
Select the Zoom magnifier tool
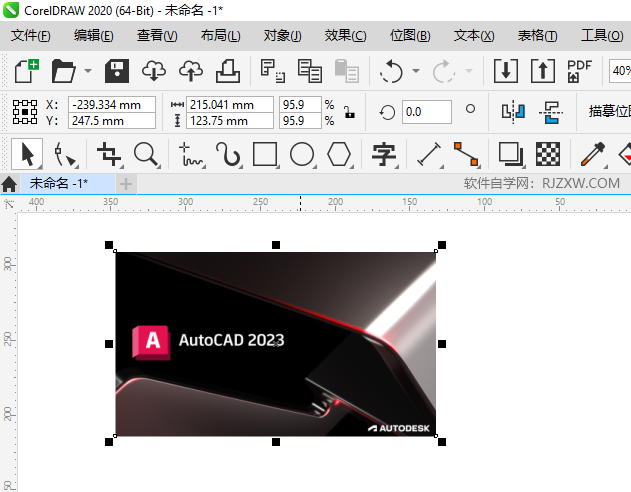pyautogui.click(x=147, y=154)
